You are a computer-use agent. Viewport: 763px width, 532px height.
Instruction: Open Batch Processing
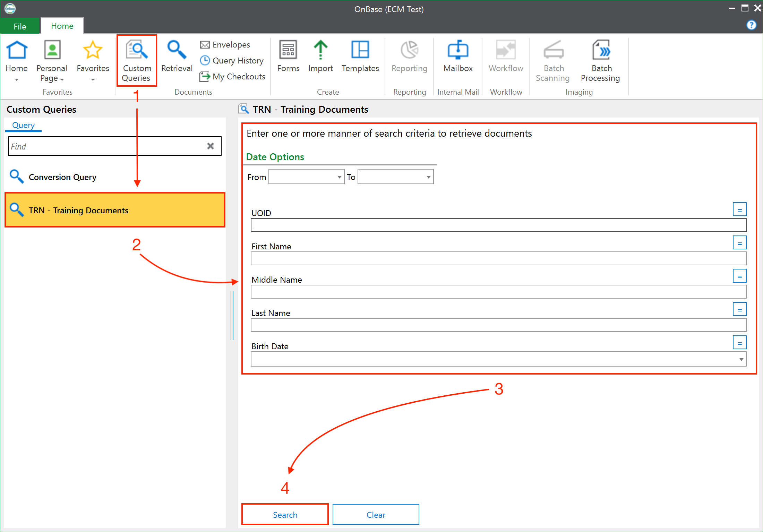(x=601, y=61)
